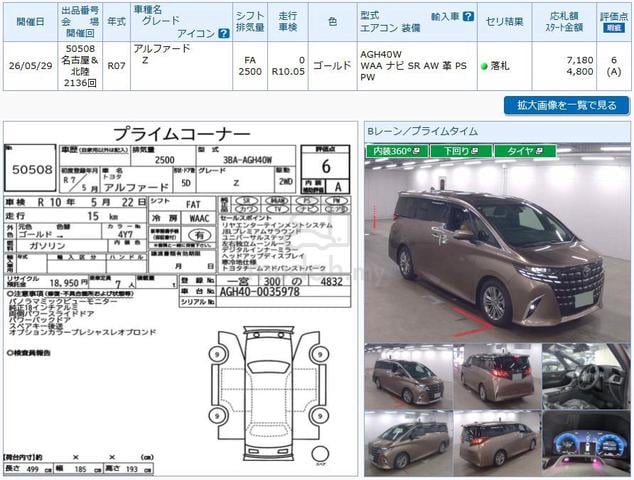Click 評価点 column header text
The image size is (634, 480).
[x=613, y=16]
